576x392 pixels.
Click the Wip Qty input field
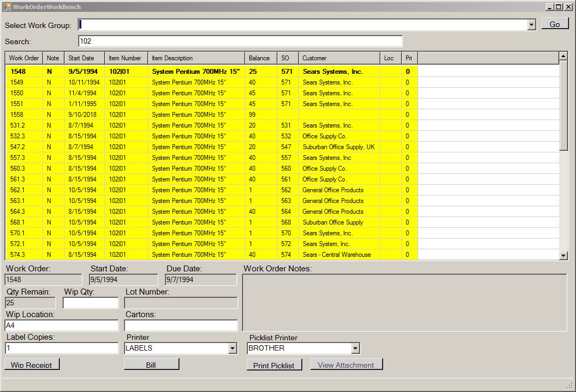(x=90, y=303)
